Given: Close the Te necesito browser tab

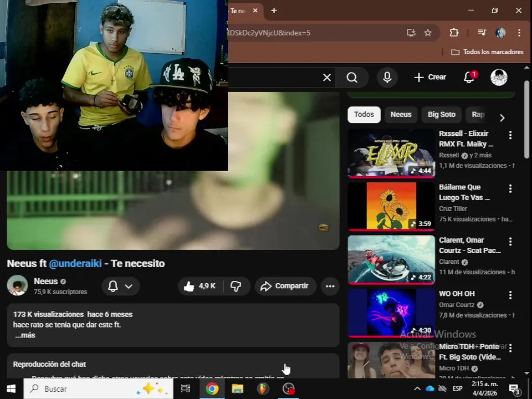Looking at the screenshot, I should (x=255, y=11).
